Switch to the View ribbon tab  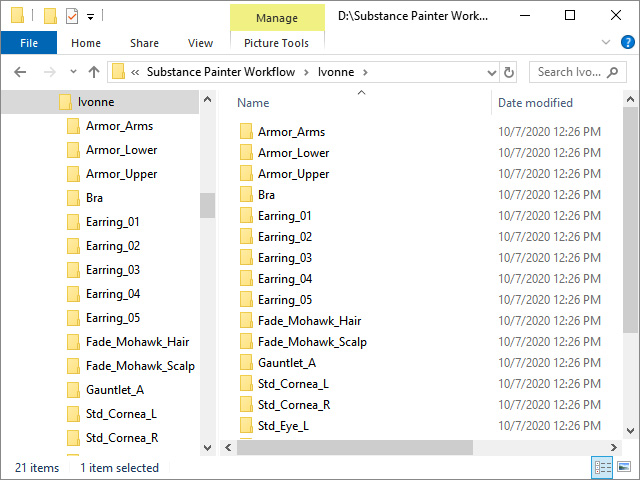200,43
